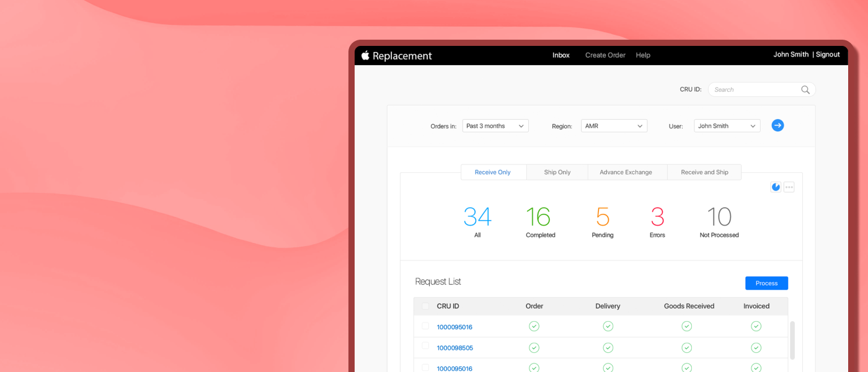
Task: Click the request list vertical scrollbar
Action: (792, 340)
